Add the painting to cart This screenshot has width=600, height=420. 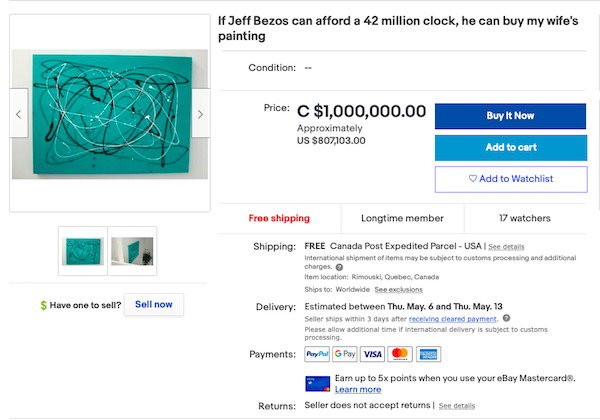510,147
